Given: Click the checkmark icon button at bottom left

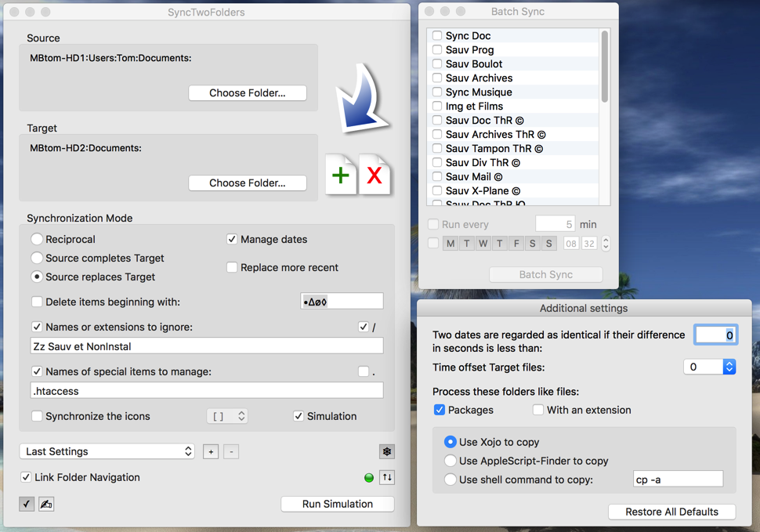Looking at the screenshot, I should point(27,504).
